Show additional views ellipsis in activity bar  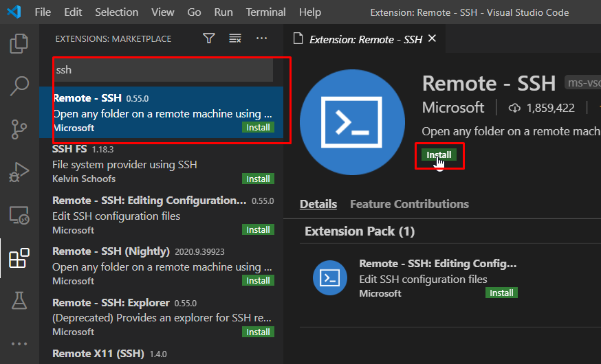pyautogui.click(x=19, y=343)
